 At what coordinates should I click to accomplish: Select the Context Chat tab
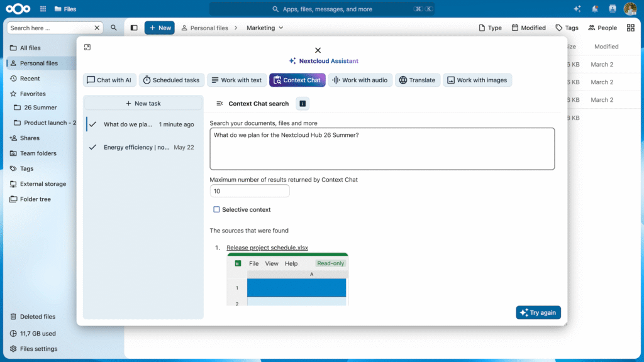[297, 80]
